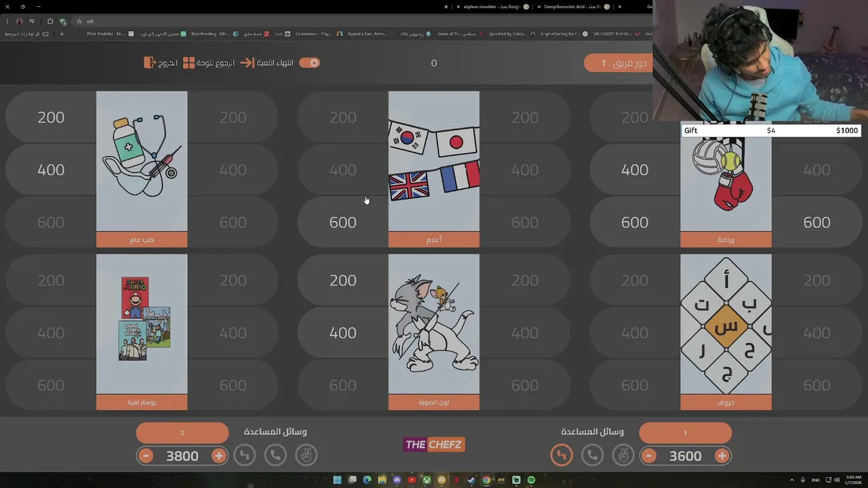Image resolution: width=868 pixels, height=488 pixels.
Task: Open the browser profile avatar
Action: point(19,21)
